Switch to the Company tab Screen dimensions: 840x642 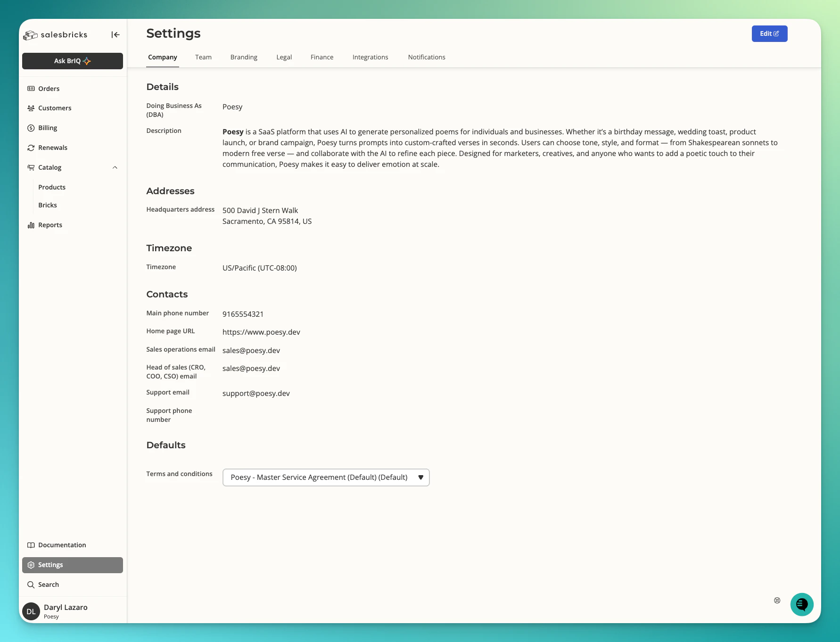click(163, 57)
